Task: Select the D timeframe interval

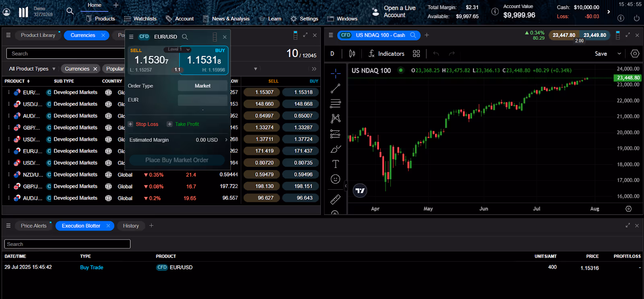Action: (x=332, y=53)
